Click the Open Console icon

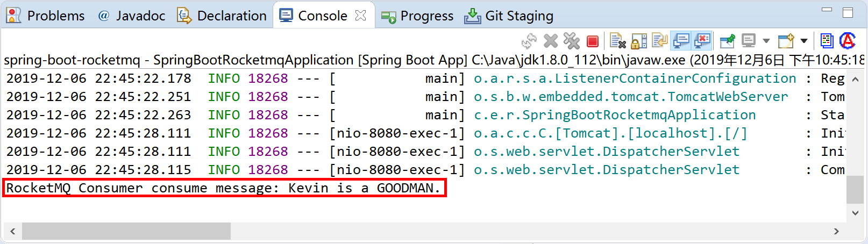(x=786, y=41)
